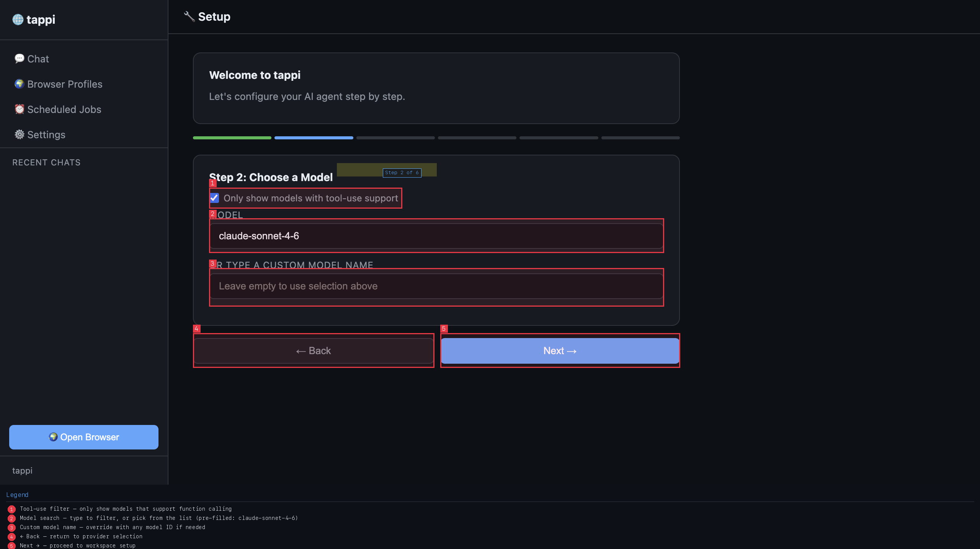
Task: Click the Back button
Action: click(x=314, y=350)
